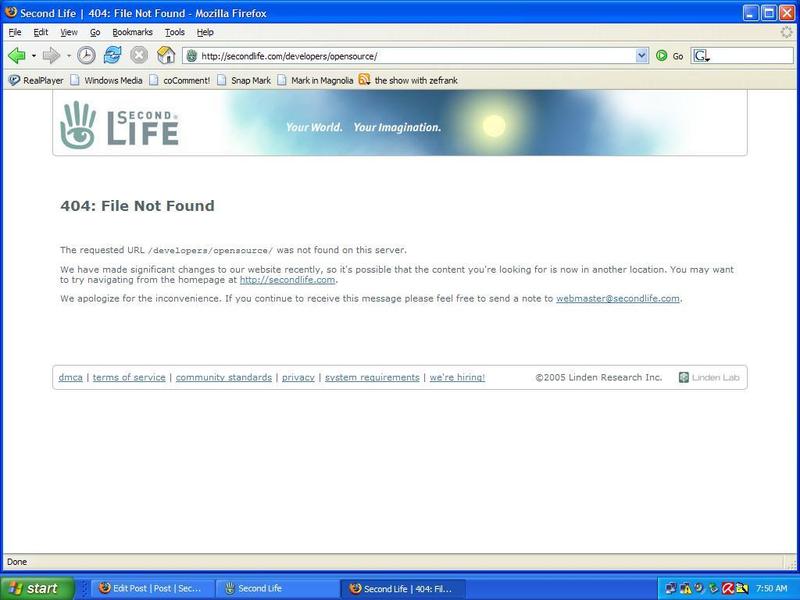
Task: Click the Firefox throbber activity icon
Action: [786, 32]
